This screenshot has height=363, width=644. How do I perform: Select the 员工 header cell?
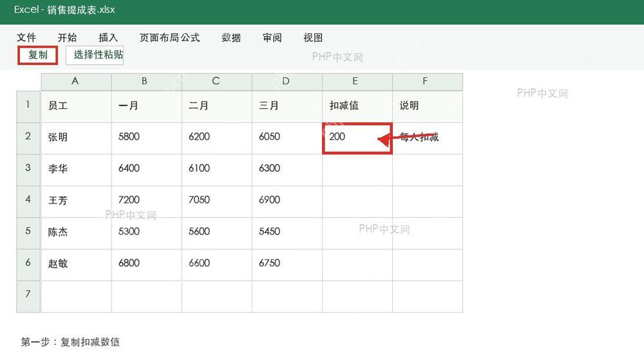coord(76,106)
